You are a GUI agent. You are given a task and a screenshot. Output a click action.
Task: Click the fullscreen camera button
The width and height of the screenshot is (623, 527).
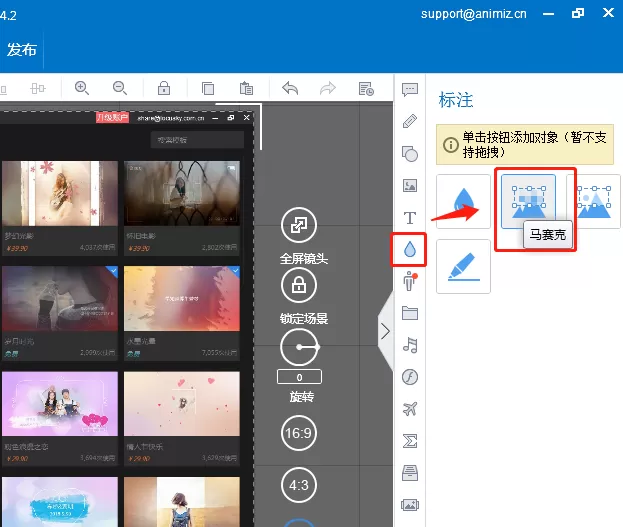point(299,225)
